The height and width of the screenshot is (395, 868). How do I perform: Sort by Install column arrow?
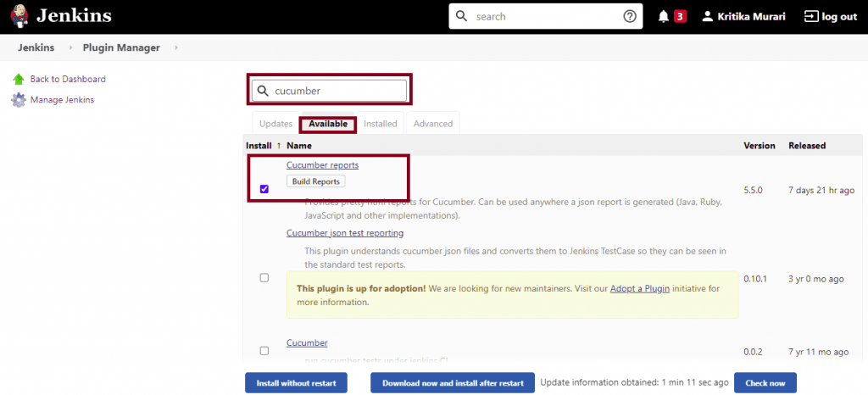(x=279, y=146)
